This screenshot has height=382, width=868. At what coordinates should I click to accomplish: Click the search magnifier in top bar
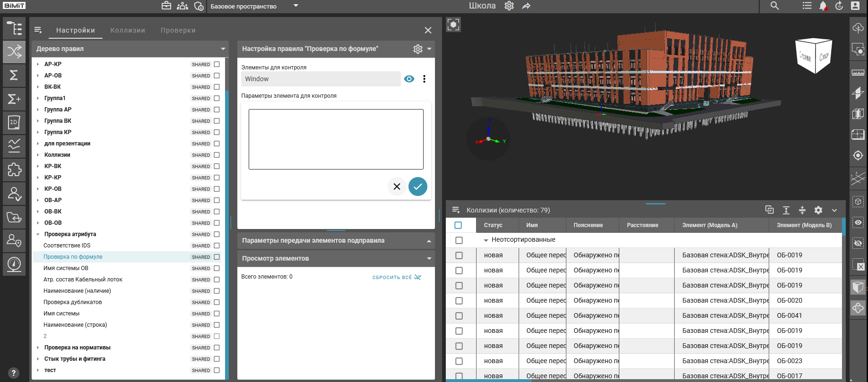point(774,6)
